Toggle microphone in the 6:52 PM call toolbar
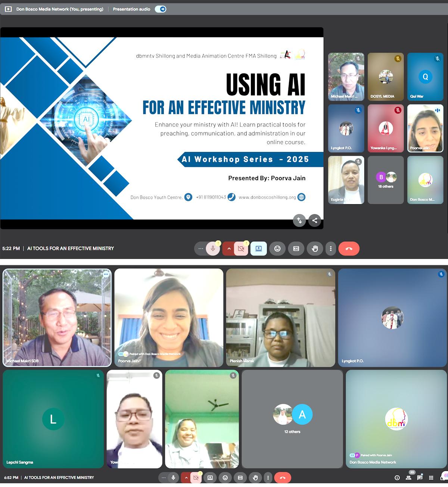 [x=173, y=478]
